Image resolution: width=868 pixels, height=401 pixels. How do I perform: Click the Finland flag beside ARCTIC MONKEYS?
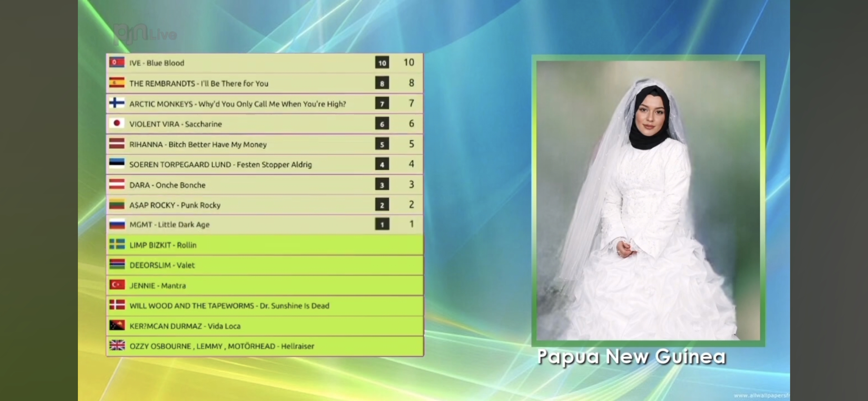(x=117, y=103)
